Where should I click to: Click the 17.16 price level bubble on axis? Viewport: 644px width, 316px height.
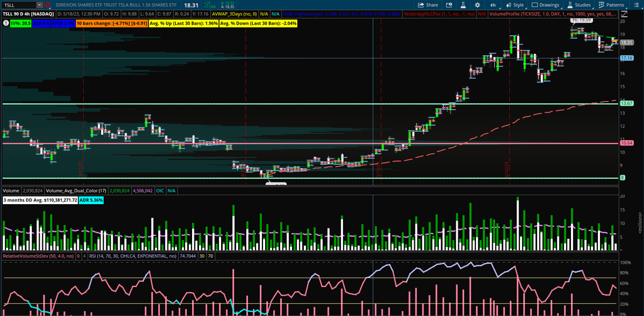click(626, 58)
